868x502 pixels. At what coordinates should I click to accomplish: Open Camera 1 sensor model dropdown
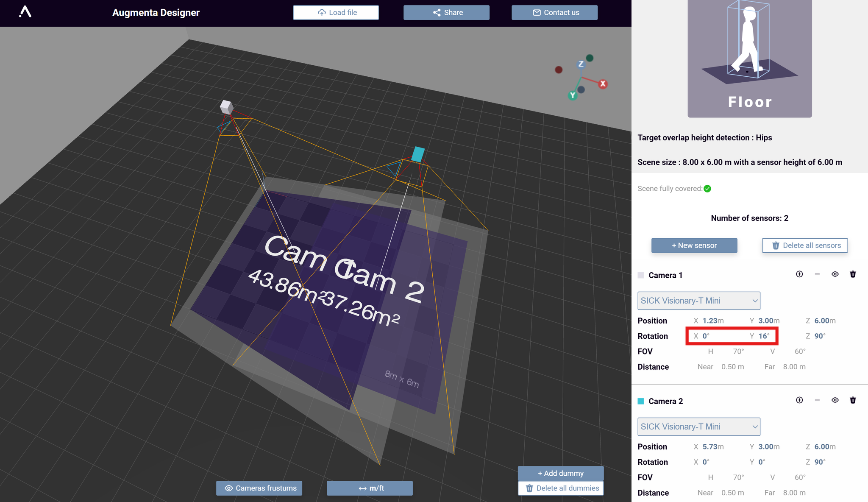point(698,301)
